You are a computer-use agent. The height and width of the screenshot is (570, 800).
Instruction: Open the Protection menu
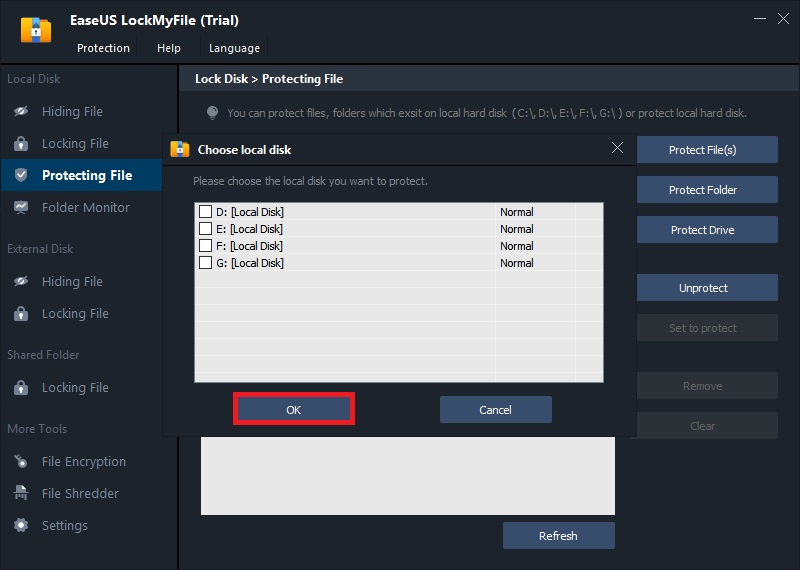pos(103,48)
